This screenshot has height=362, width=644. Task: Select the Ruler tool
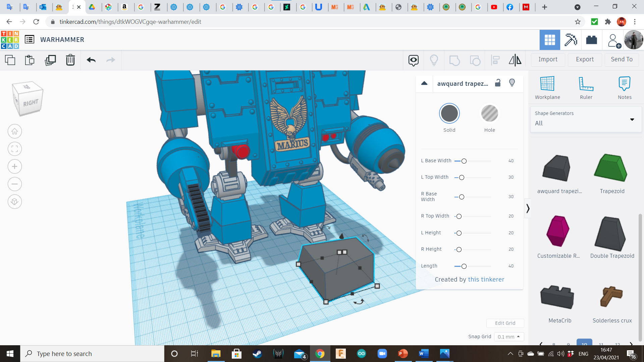[x=586, y=88]
